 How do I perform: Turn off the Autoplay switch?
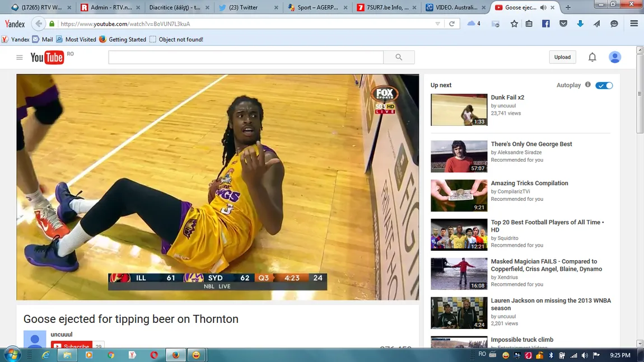point(604,86)
